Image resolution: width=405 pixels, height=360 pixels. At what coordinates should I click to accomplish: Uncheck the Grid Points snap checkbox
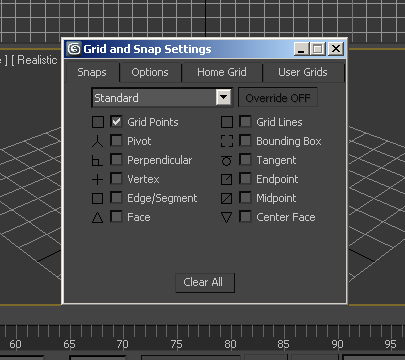116,121
